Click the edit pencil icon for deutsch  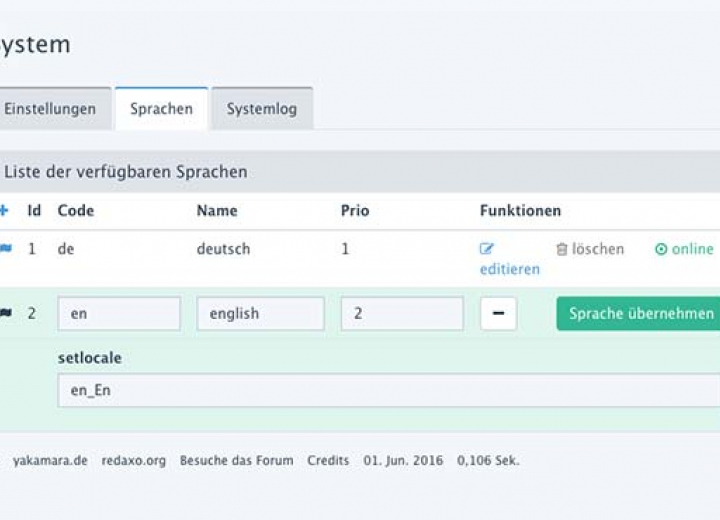pos(486,249)
